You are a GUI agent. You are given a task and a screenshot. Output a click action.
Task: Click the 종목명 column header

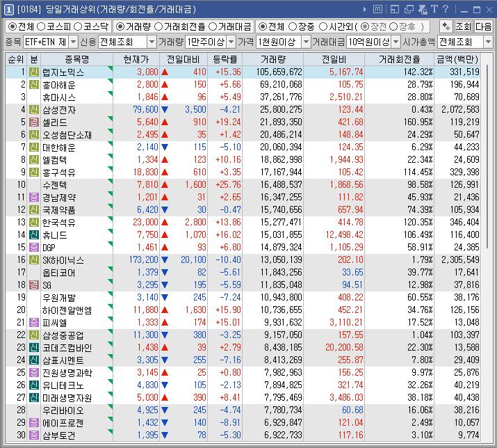pyautogui.click(x=76, y=59)
